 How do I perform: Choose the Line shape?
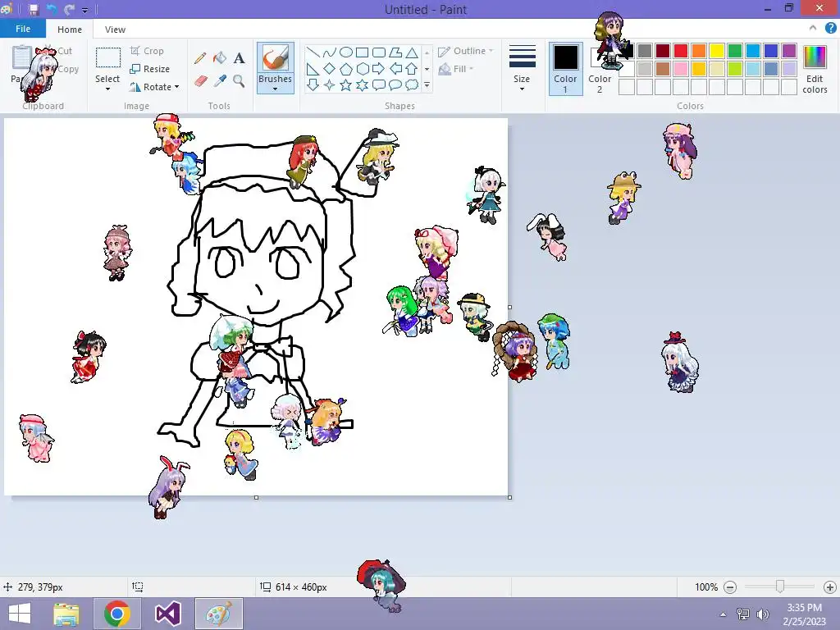click(313, 52)
